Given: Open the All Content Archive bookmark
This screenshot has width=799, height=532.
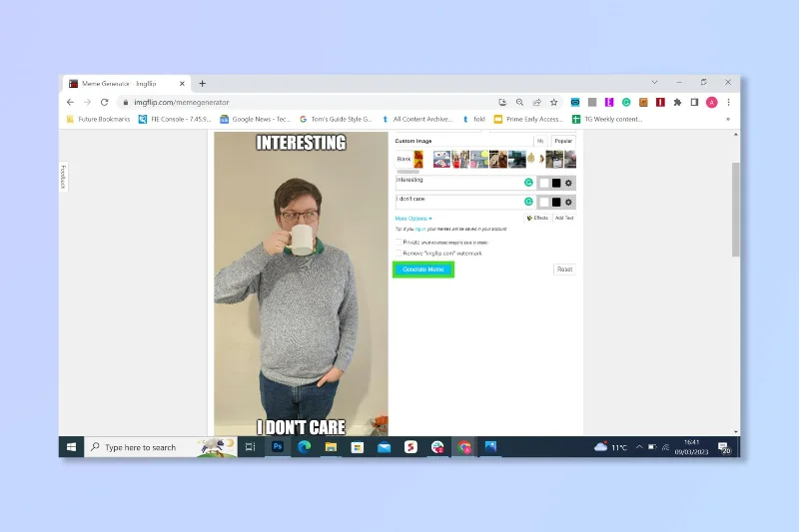Looking at the screenshot, I should [417, 119].
